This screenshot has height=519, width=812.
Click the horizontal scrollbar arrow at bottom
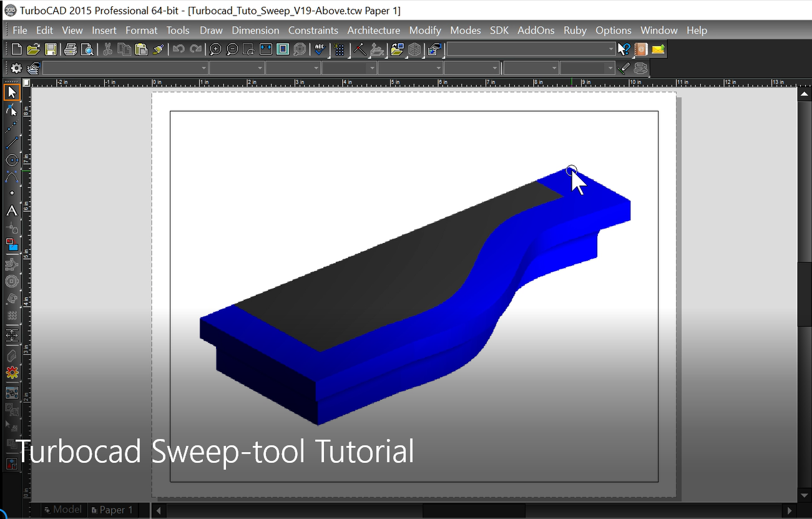pos(158,510)
